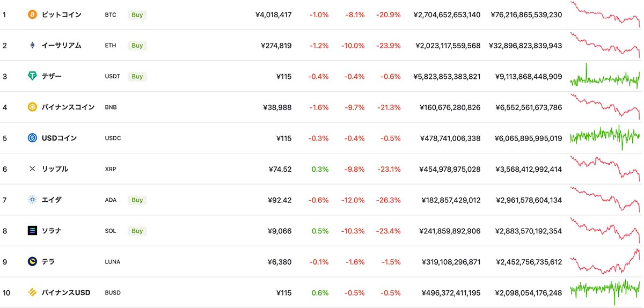Click the Solana SOL logo icon

tap(32, 231)
